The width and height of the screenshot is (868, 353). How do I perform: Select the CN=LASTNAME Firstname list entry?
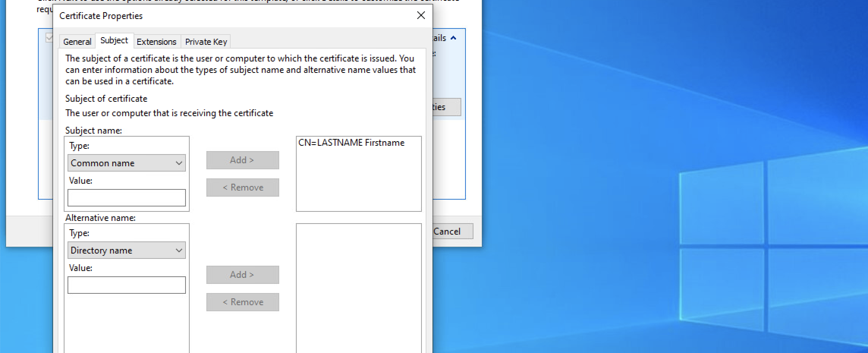point(351,143)
